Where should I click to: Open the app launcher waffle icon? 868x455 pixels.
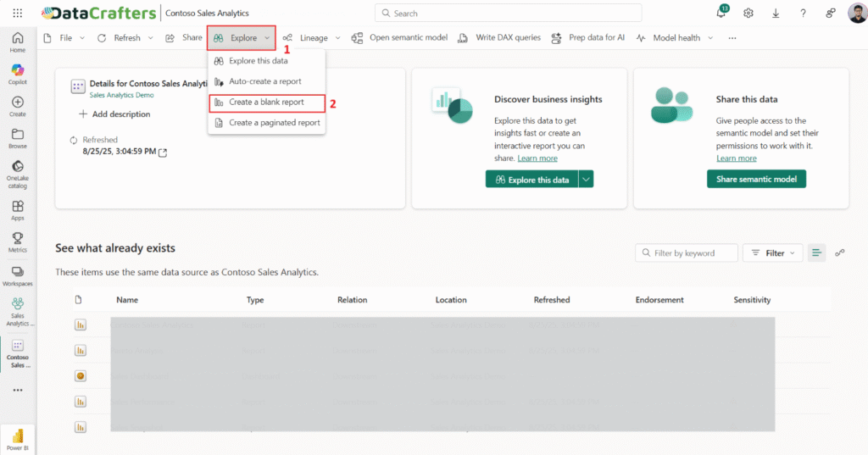coord(18,14)
